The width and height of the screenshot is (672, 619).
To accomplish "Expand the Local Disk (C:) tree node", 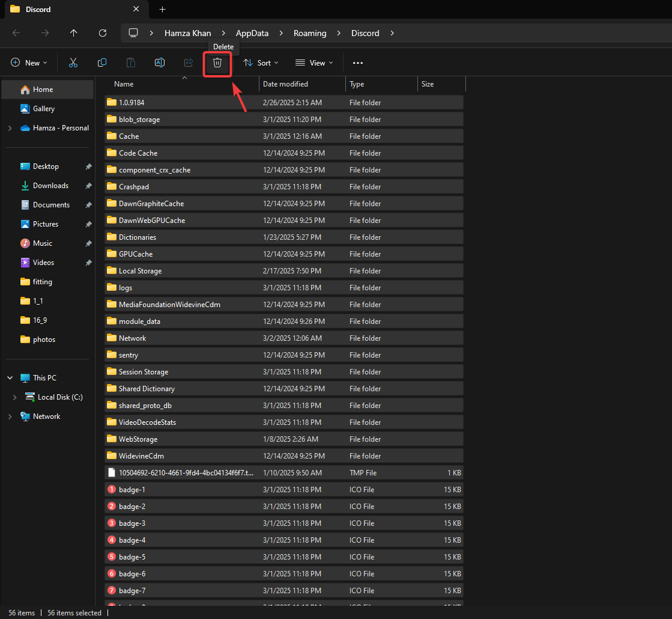I will coord(15,397).
